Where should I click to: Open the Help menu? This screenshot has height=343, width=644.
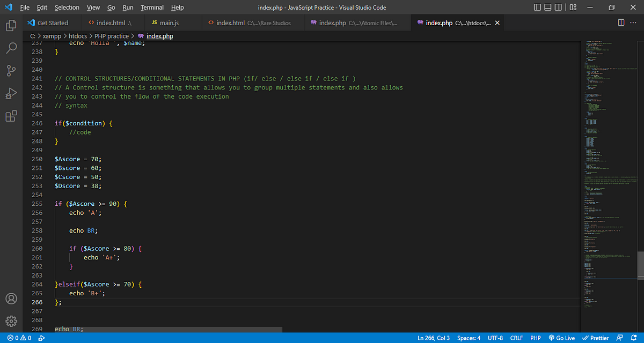177,8
